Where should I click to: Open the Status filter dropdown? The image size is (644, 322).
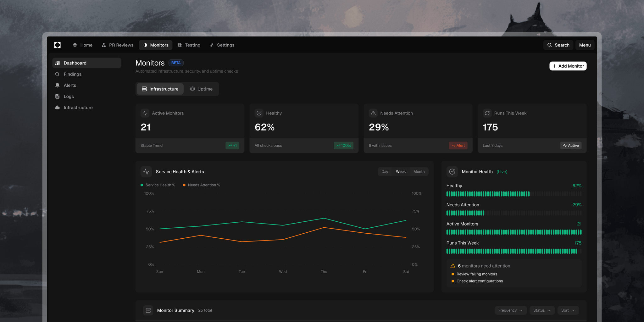[x=542, y=310]
